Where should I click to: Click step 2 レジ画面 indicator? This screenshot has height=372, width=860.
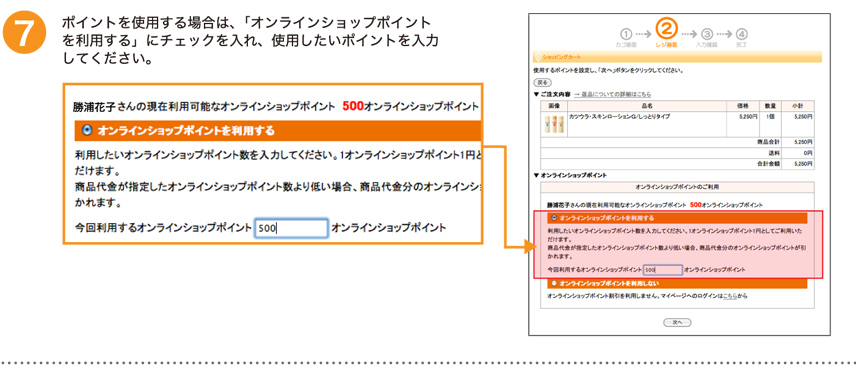point(667,33)
